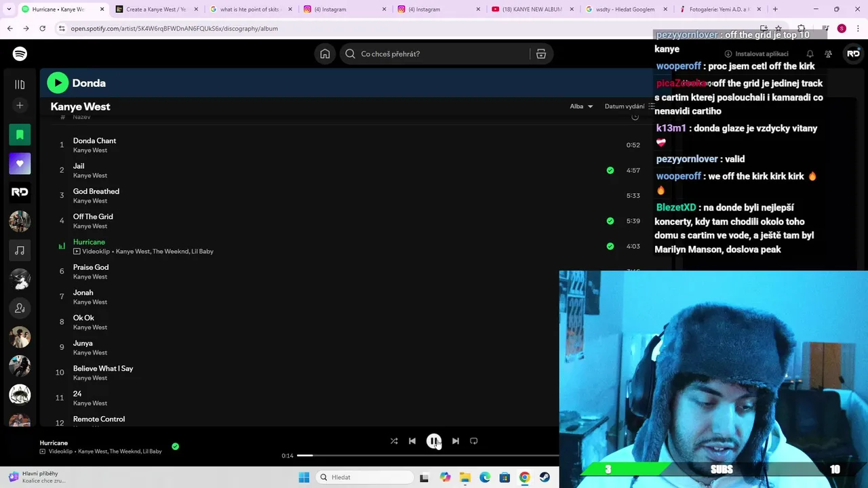Open the Alba filter dropdown
Screen dimensions: 868x488
[x=581, y=106]
